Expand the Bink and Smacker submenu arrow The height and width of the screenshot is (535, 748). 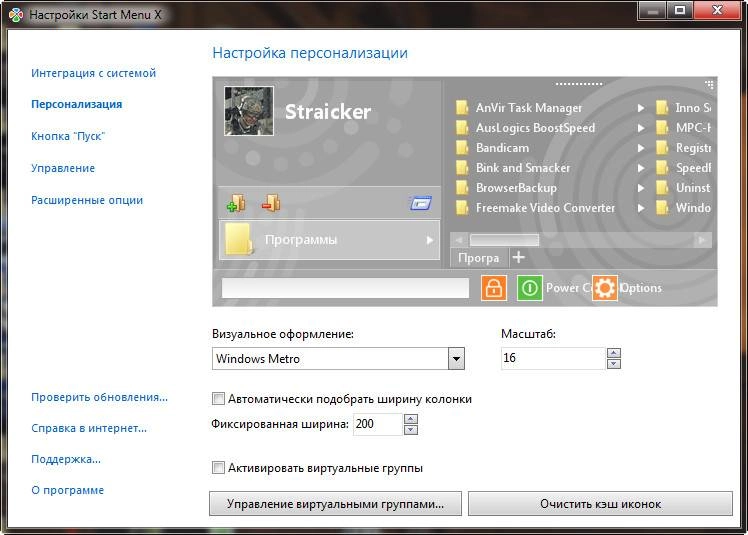coord(641,168)
